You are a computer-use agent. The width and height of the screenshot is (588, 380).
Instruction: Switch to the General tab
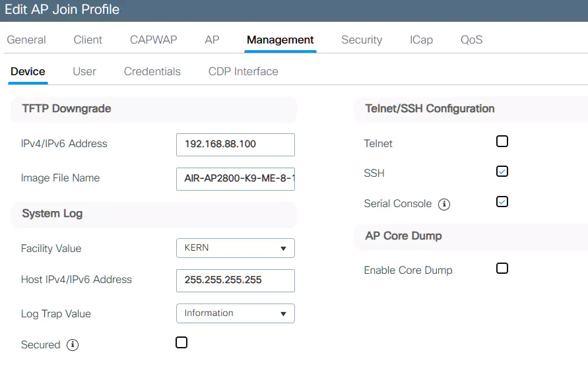26,40
